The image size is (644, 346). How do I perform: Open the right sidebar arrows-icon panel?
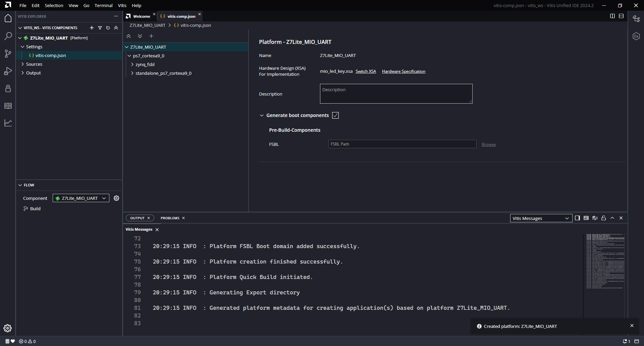click(x=636, y=19)
